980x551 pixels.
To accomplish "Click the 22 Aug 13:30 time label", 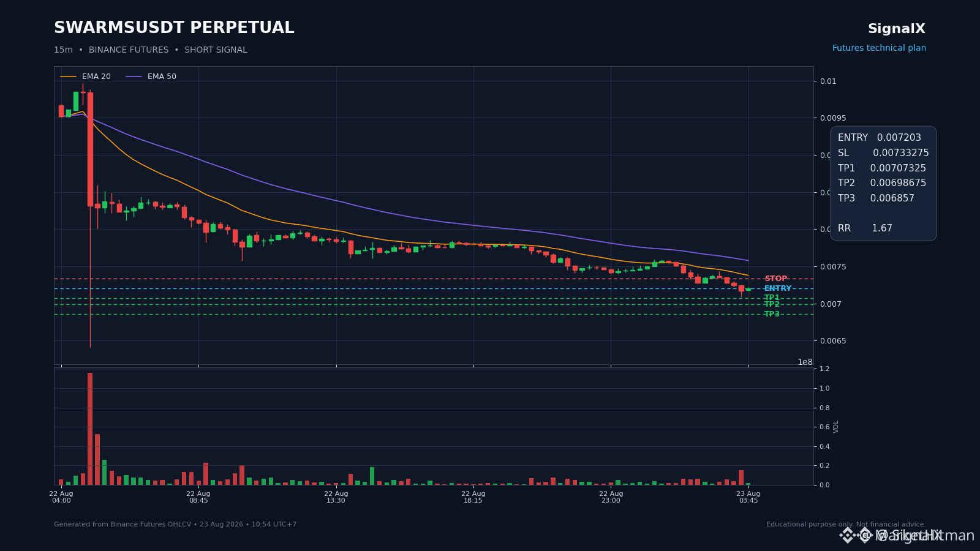I will pos(336,497).
